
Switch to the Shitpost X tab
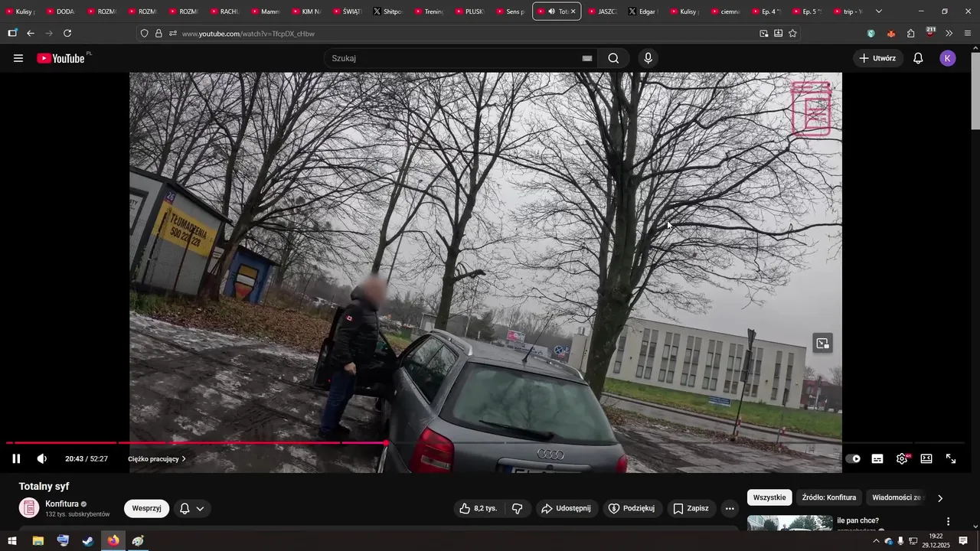[388, 11]
